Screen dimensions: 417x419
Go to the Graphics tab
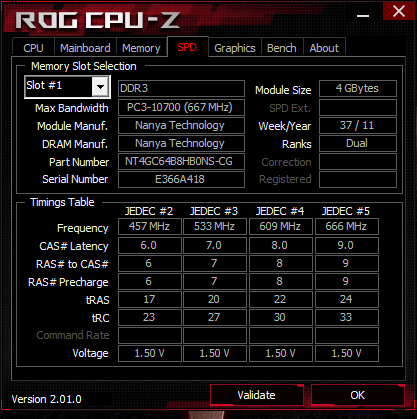click(x=235, y=48)
